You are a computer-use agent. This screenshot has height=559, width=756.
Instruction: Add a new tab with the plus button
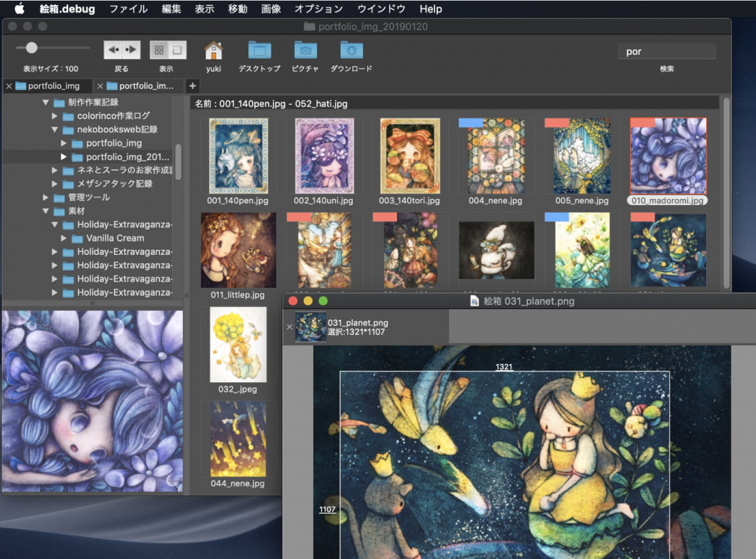193,86
